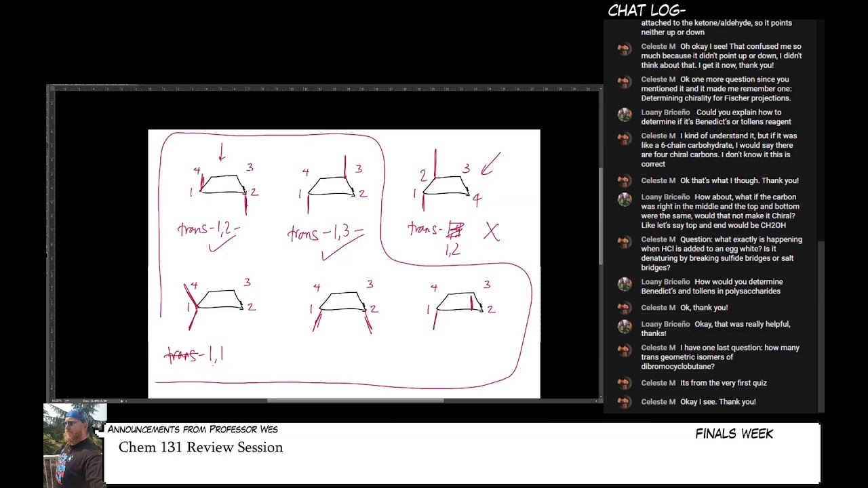Screen dimensions: 868x488
Task: Click the zoom percentage field in status bar
Action: tap(58, 401)
